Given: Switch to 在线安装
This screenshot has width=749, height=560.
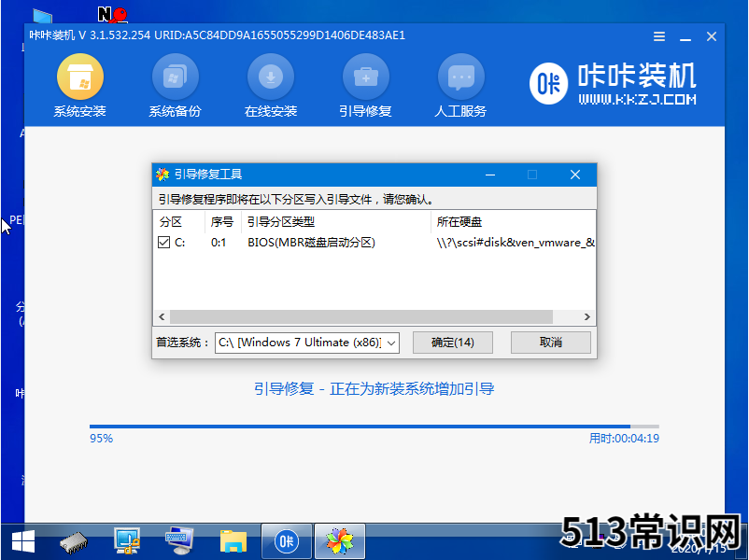Looking at the screenshot, I should click(270, 86).
